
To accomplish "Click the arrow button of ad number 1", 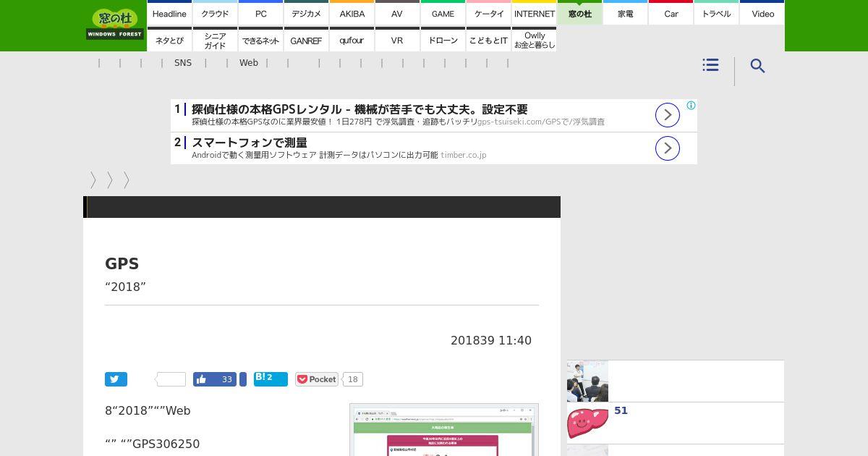I will coord(668,115).
